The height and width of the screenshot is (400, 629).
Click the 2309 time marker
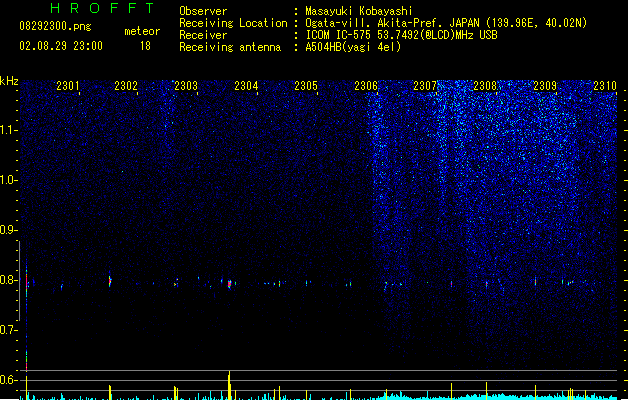545,86
